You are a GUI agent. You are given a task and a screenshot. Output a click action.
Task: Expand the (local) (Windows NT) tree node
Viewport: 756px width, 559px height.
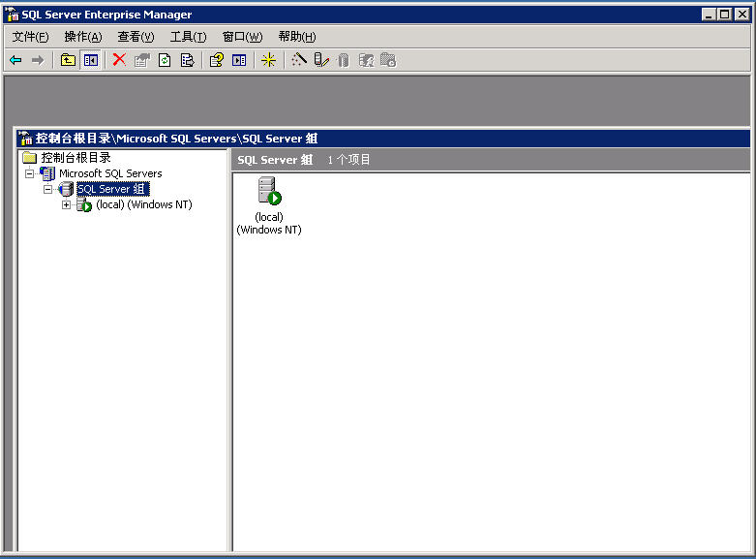coord(66,204)
